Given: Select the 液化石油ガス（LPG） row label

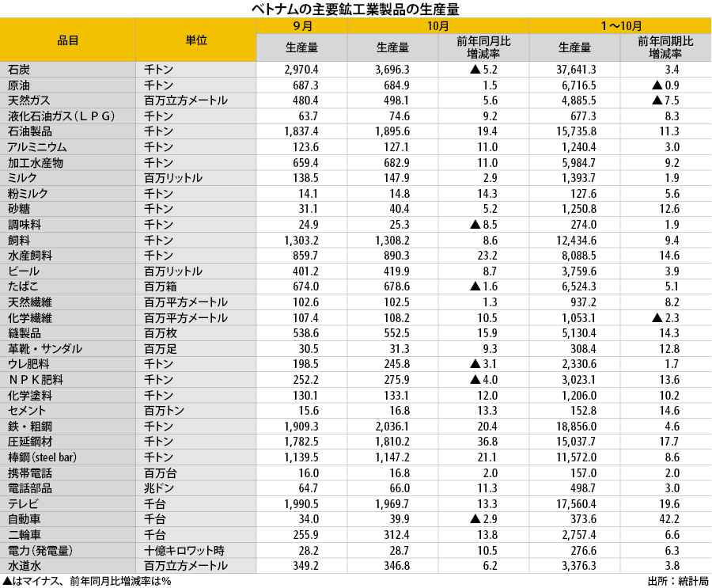Looking at the screenshot, I should click(62, 116).
